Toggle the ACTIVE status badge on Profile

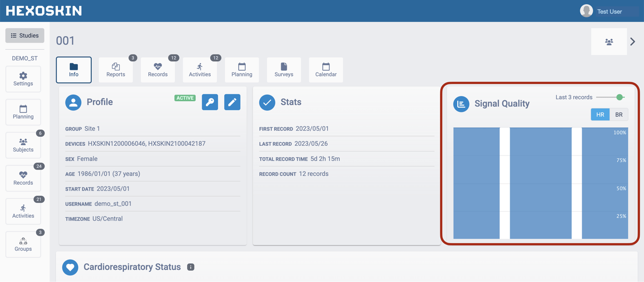pos(185,98)
